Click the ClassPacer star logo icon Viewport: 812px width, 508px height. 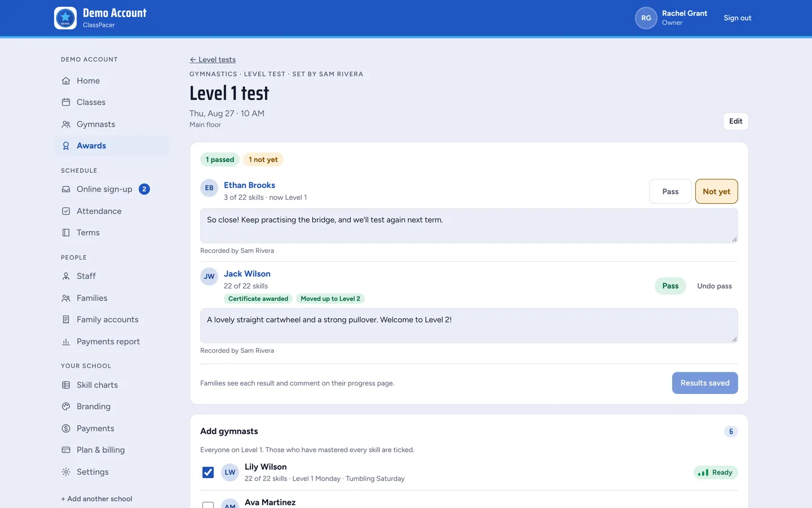coord(65,18)
